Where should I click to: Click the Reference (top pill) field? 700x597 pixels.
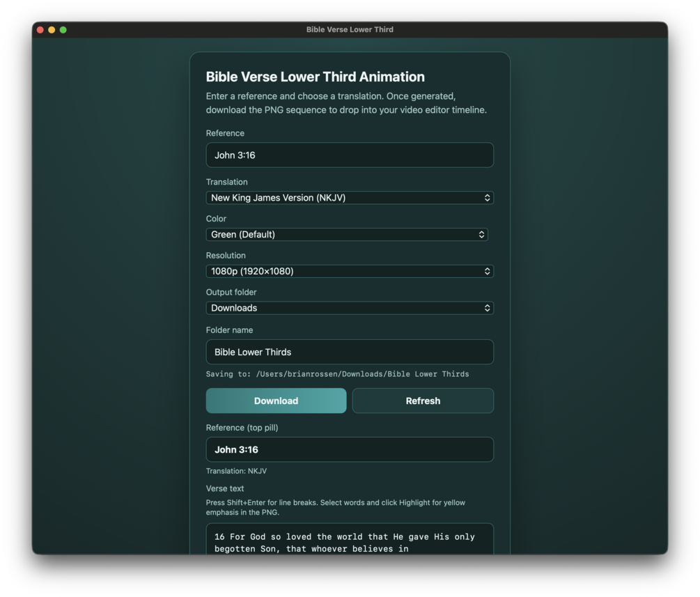[350, 449]
